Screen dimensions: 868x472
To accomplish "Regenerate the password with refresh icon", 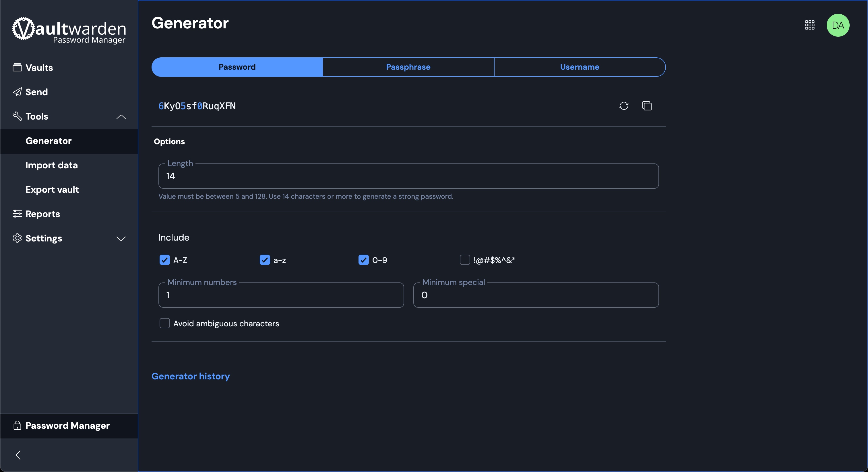I will click(624, 106).
